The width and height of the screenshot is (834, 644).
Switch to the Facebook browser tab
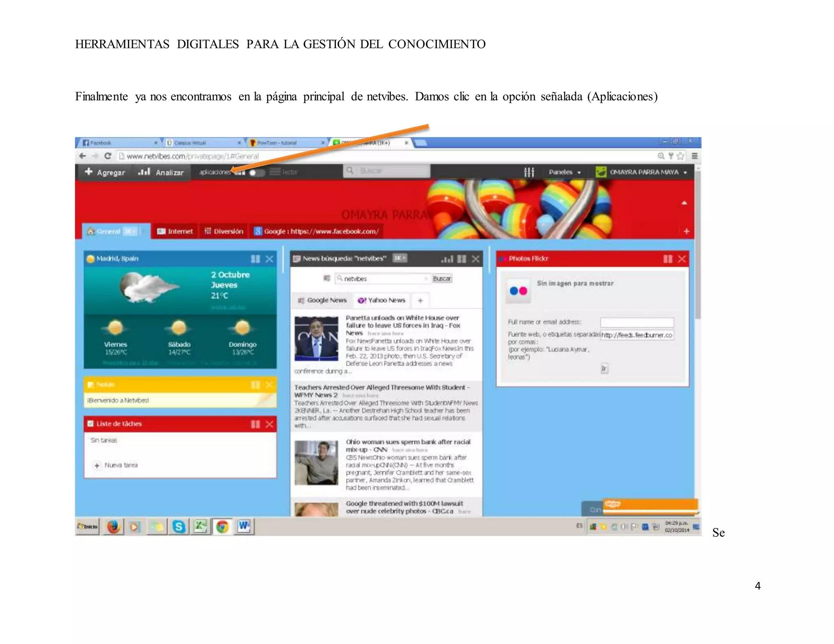coord(119,143)
